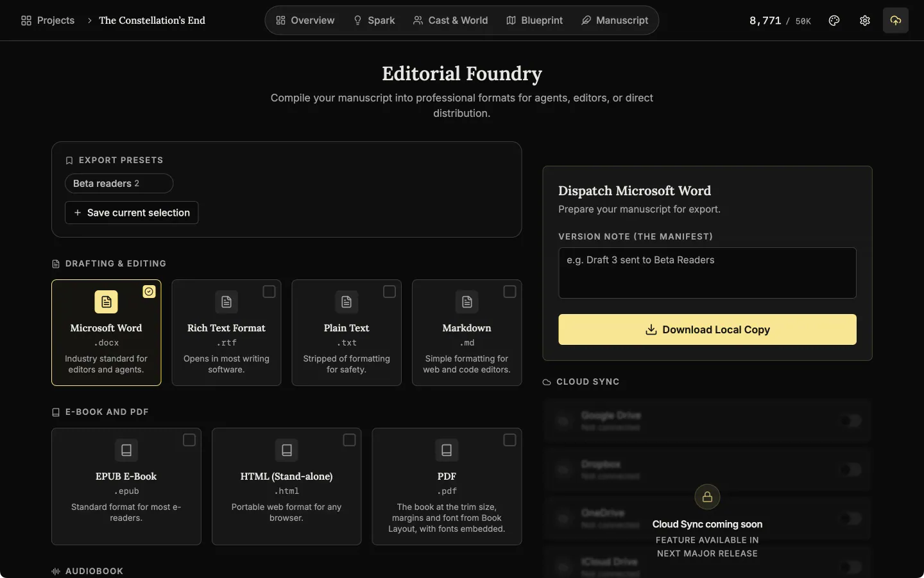Click the PDF book icon
924x578 pixels.
(447, 450)
